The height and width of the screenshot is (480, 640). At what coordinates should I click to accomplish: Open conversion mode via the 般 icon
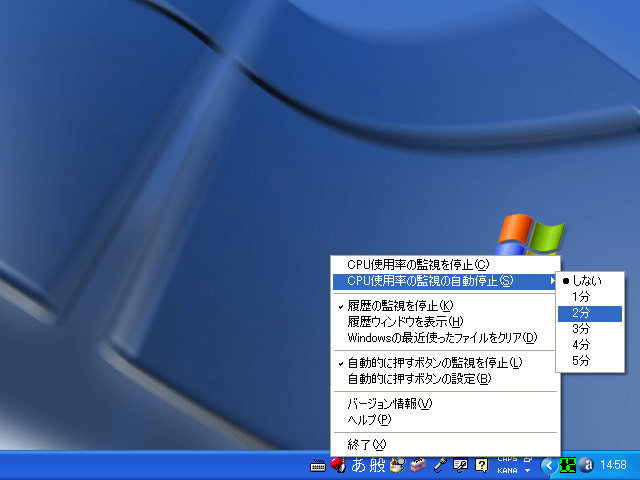click(377, 465)
